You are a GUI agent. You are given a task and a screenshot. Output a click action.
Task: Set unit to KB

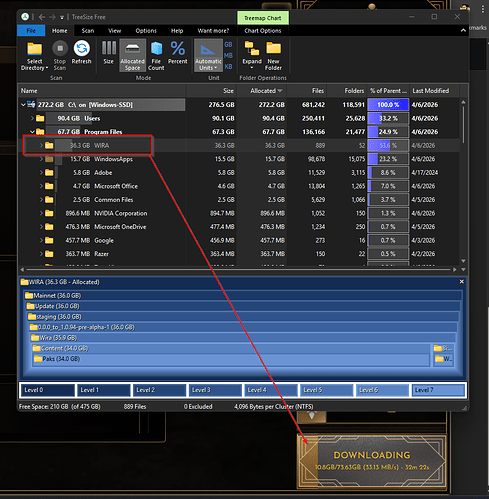(x=228, y=67)
